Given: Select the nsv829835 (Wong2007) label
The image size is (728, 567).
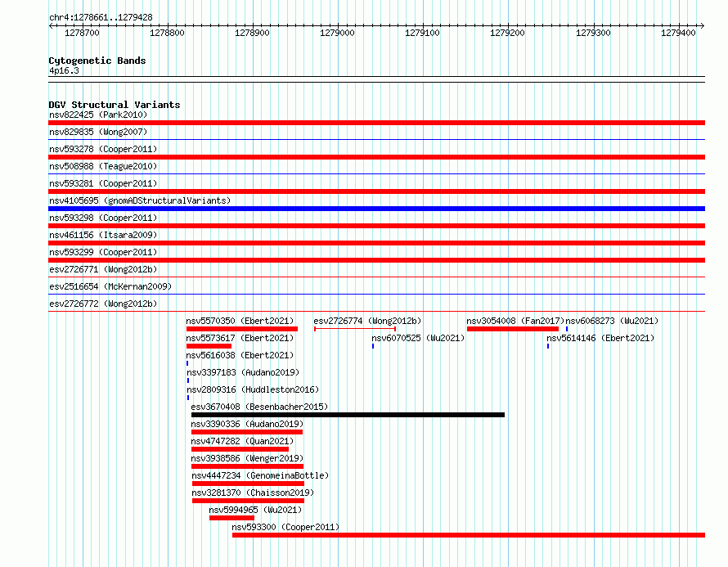Looking at the screenshot, I should click(x=98, y=132).
